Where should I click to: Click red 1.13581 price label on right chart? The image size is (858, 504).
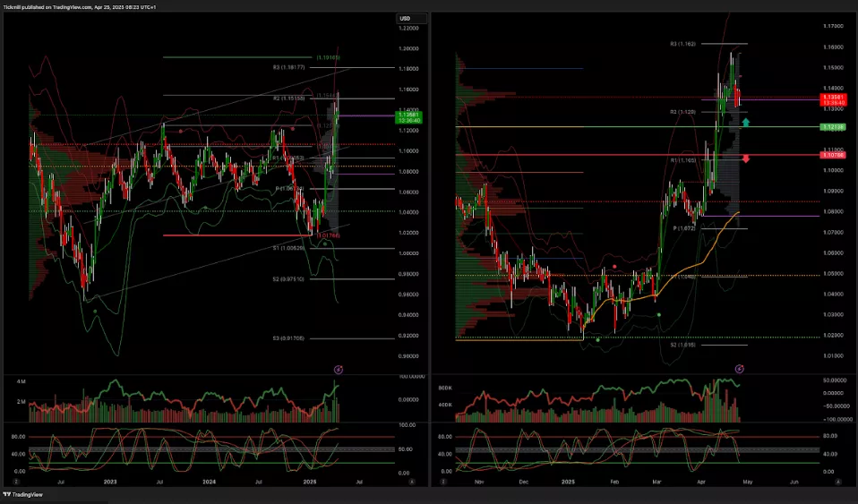(x=834, y=98)
